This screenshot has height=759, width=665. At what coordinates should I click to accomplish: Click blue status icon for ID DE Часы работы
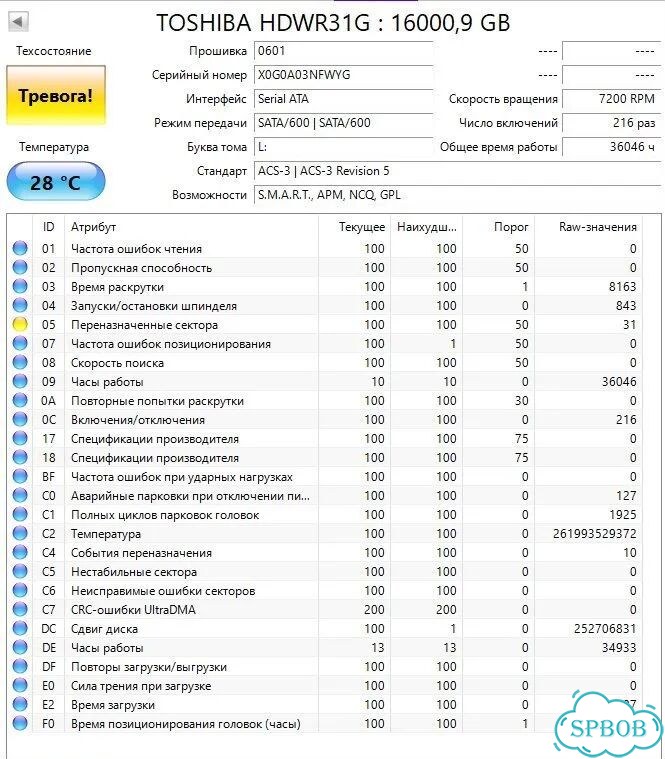(20, 647)
